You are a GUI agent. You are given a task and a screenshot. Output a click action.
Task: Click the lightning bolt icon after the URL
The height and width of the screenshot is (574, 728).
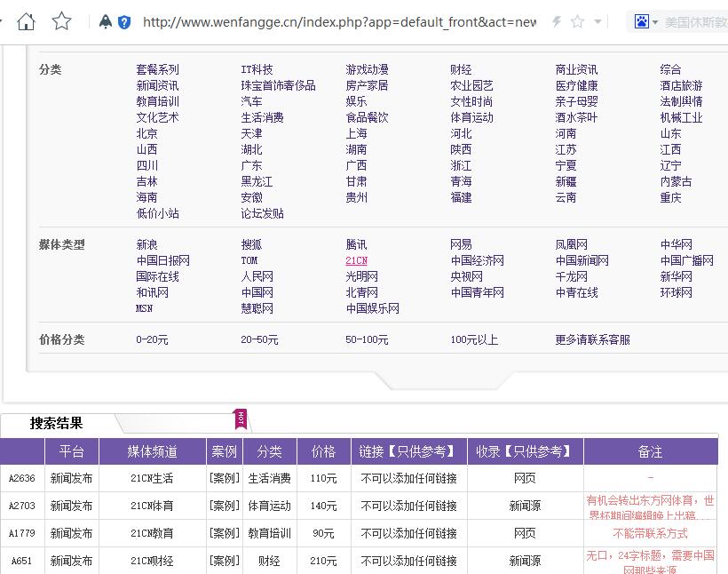point(557,21)
